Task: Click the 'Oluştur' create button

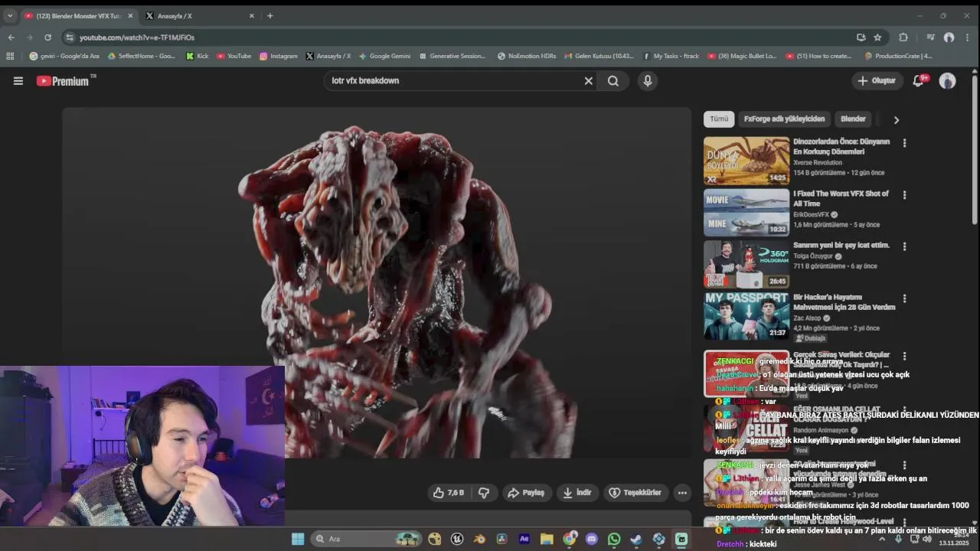Action: [877, 80]
